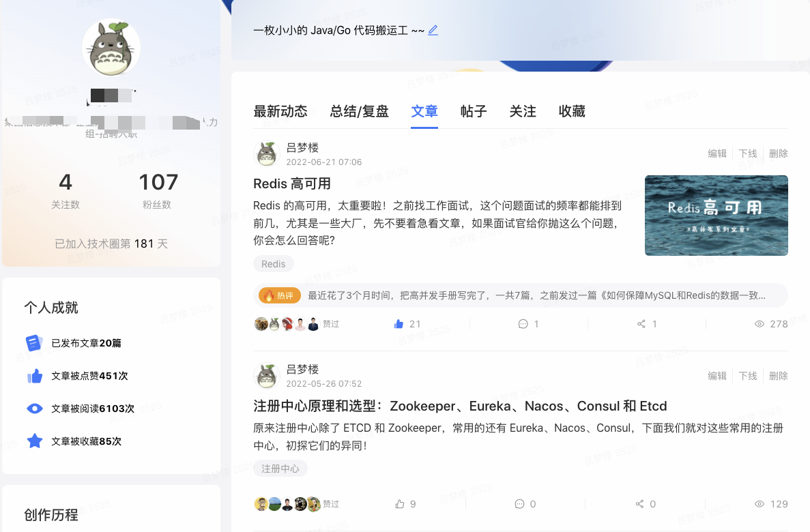Screen dimensions: 810x532
Task: Go to the 收藏 tab
Action: pos(572,111)
